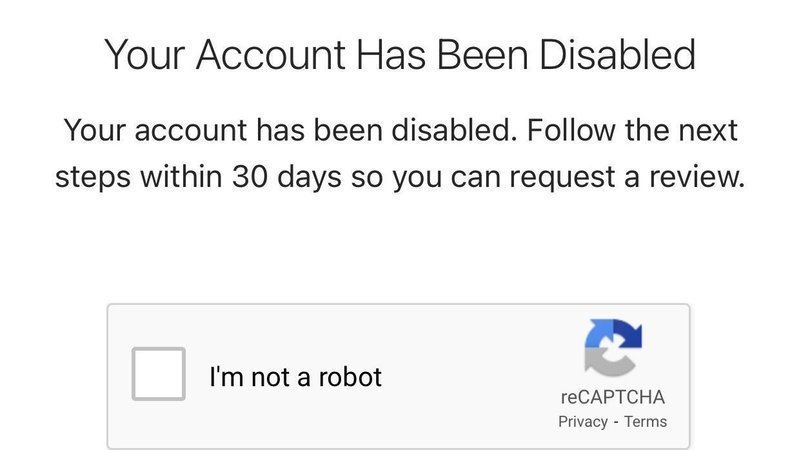Open the reCAPTCHA Terms link
Viewport: 800px width, 450px height.
(x=645, y=421)
